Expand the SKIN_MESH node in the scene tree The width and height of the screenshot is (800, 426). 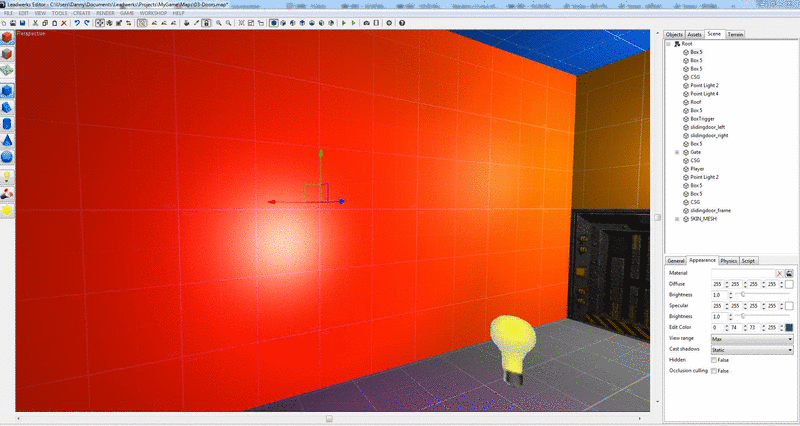tap(677, 219)
